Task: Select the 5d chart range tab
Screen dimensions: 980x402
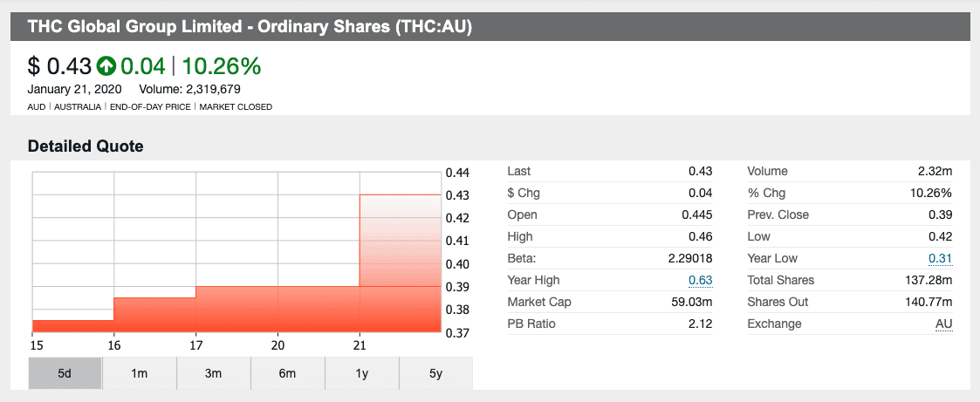Action: coord(65,373)
